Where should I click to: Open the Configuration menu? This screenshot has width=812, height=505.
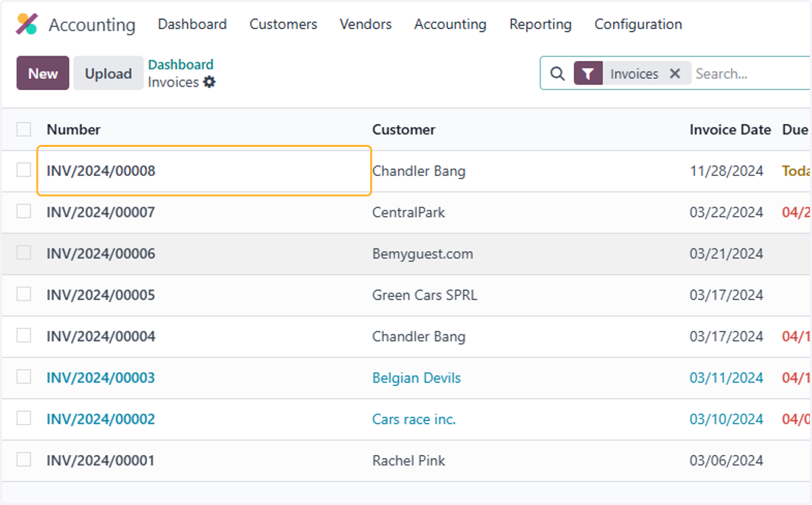coord(638,24)
